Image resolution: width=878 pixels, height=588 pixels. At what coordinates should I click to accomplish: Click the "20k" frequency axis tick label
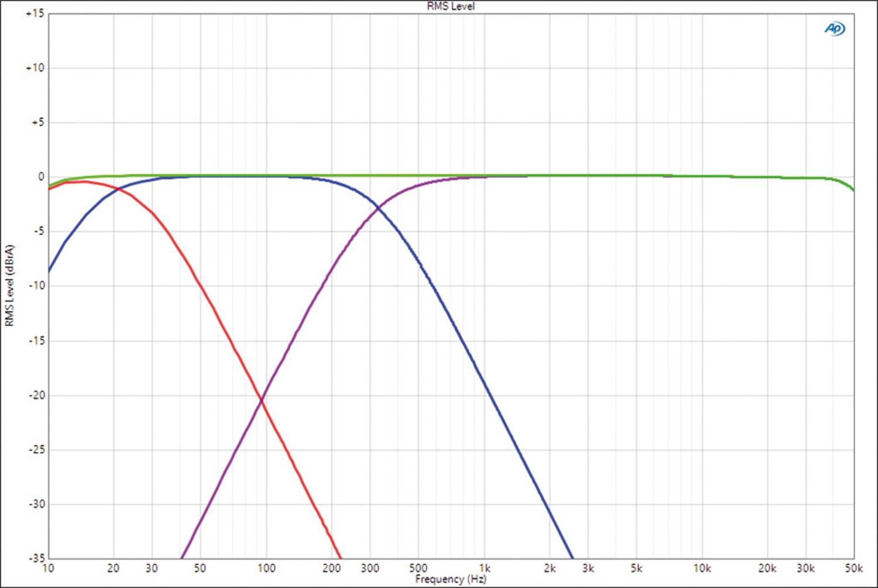(767, 568)
